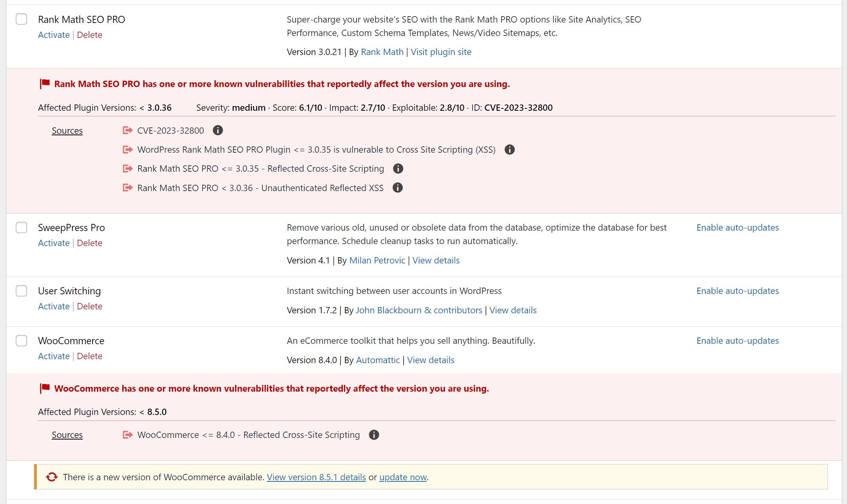Activate the WooCommerce plugin
The height and width of the screenshot is (504, 847).
click(x=54, y=356)
